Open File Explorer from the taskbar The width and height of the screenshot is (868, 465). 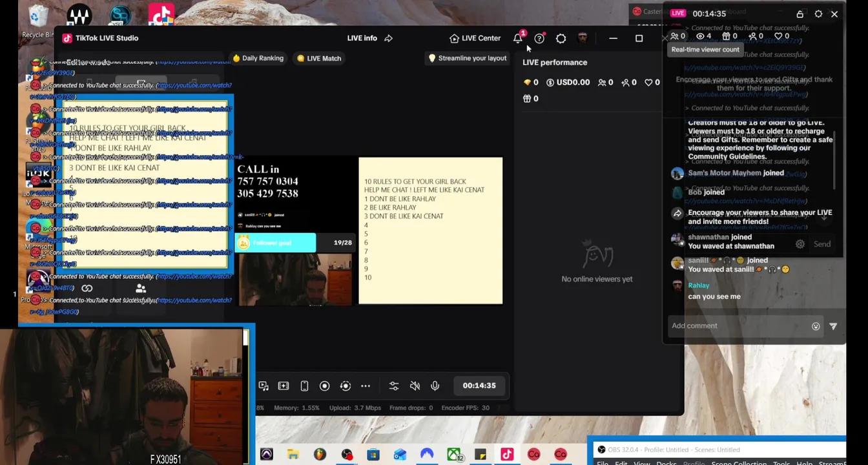click(293, 455)
